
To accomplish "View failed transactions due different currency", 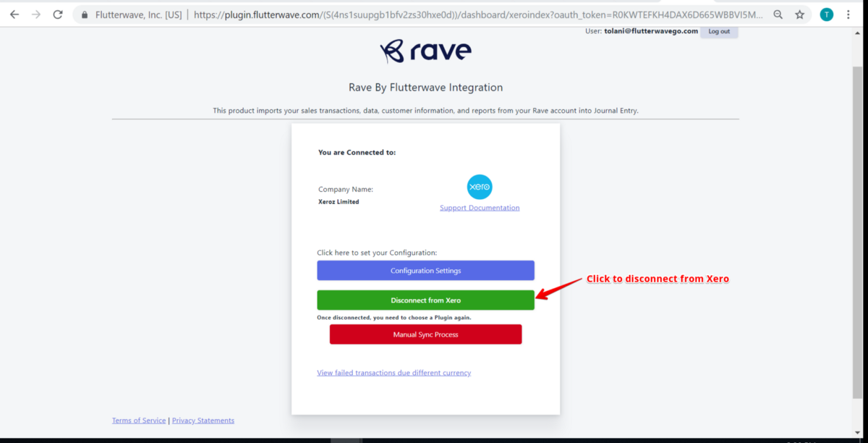I will 393,373.
